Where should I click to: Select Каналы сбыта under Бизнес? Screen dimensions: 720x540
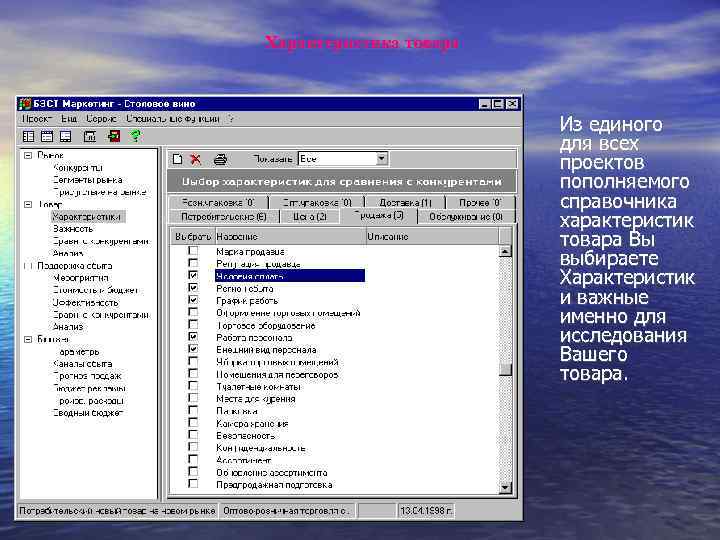(x=83, y=364)
